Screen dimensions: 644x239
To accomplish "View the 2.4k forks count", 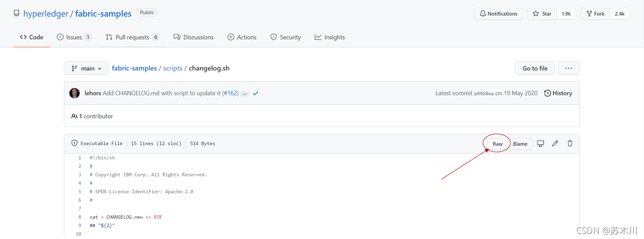I will click(619, 14).
